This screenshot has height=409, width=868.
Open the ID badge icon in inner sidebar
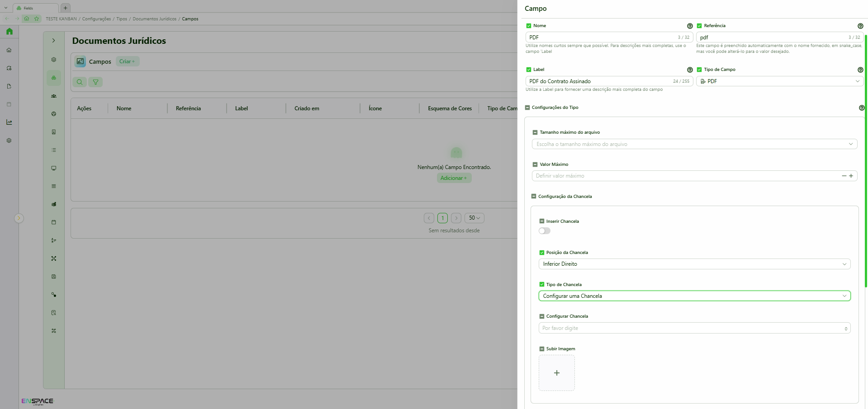tap(54, 132)
